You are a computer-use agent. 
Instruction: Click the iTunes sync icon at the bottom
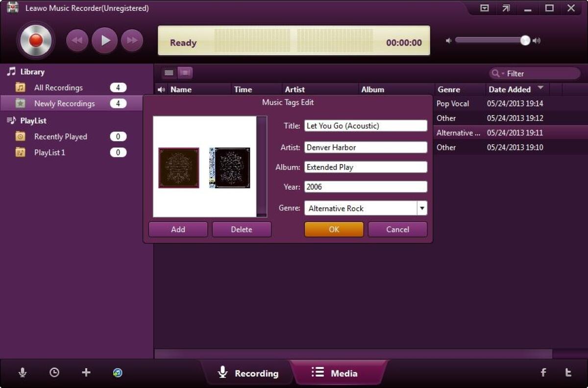click(117, 372)
